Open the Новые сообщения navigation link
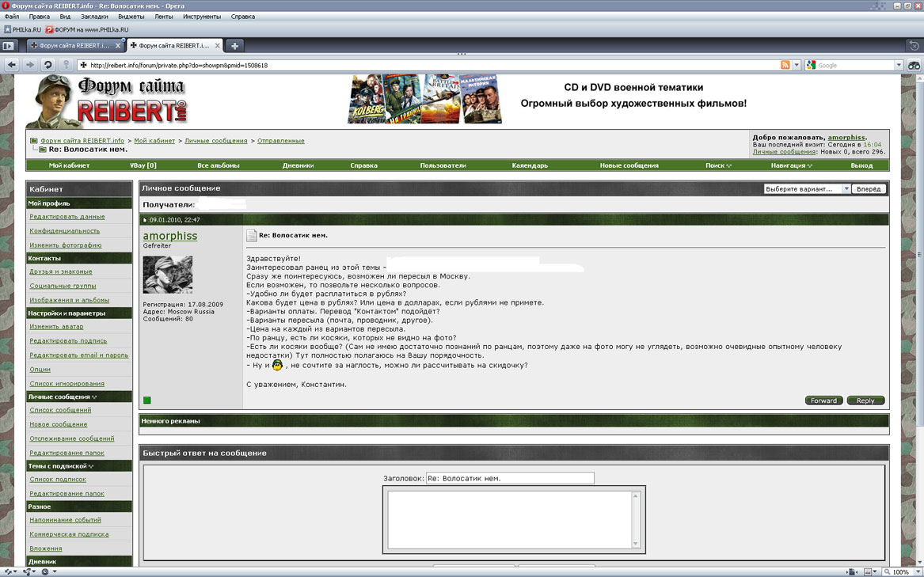Image resolution: width=924 pixels, height=577 pixels. click(x=629, y=165)
